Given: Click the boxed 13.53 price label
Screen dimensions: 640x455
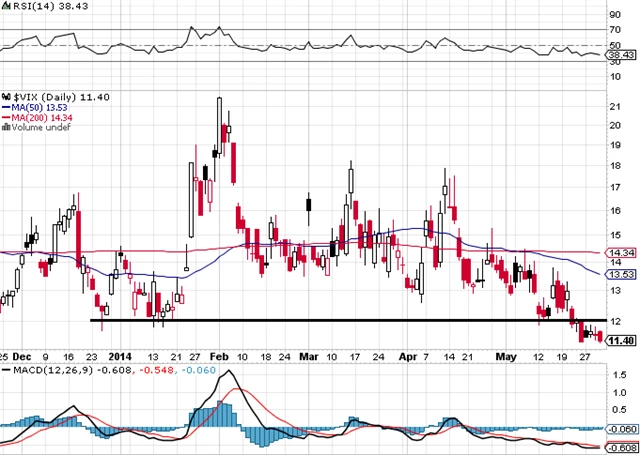Looking at the screenshot, I should (x=621, y=275).
